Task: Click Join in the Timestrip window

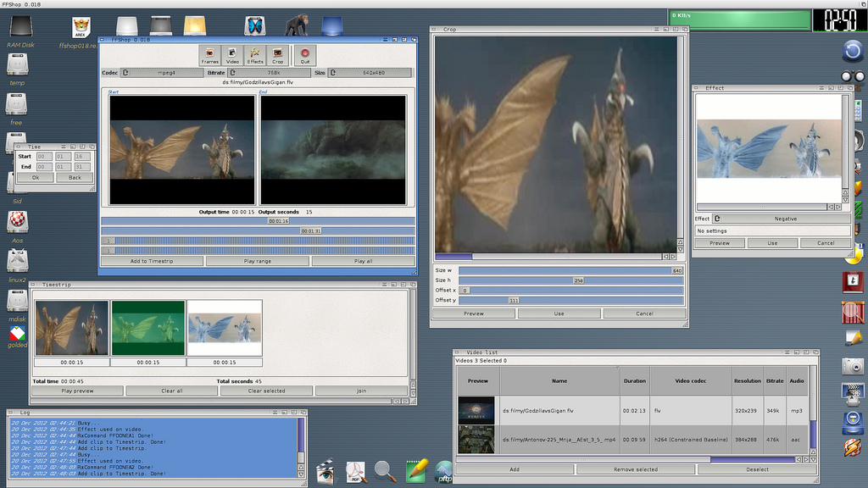Action: [x=361, y=391]
